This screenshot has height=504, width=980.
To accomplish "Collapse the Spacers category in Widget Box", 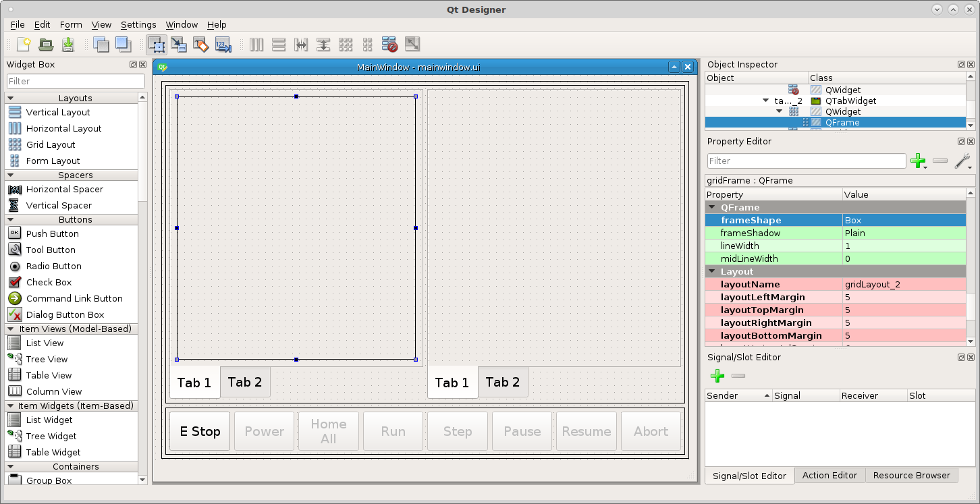I will [x=10, y=175].
